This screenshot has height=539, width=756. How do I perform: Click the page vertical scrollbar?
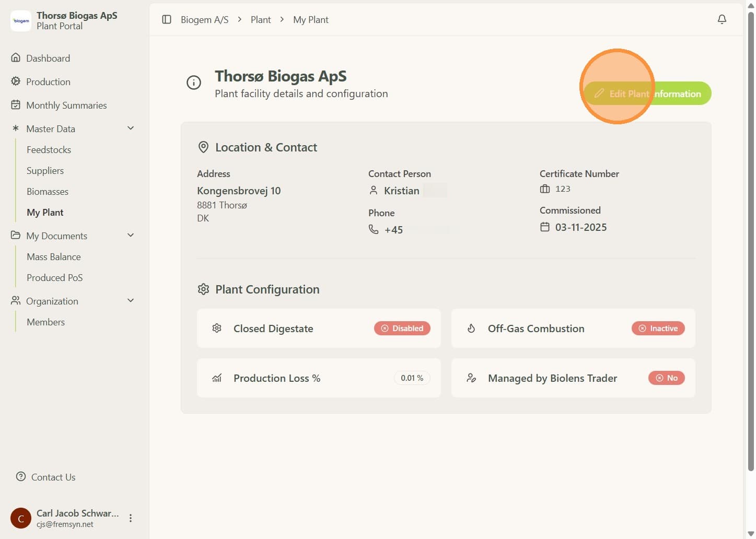[x=751, y=240]
